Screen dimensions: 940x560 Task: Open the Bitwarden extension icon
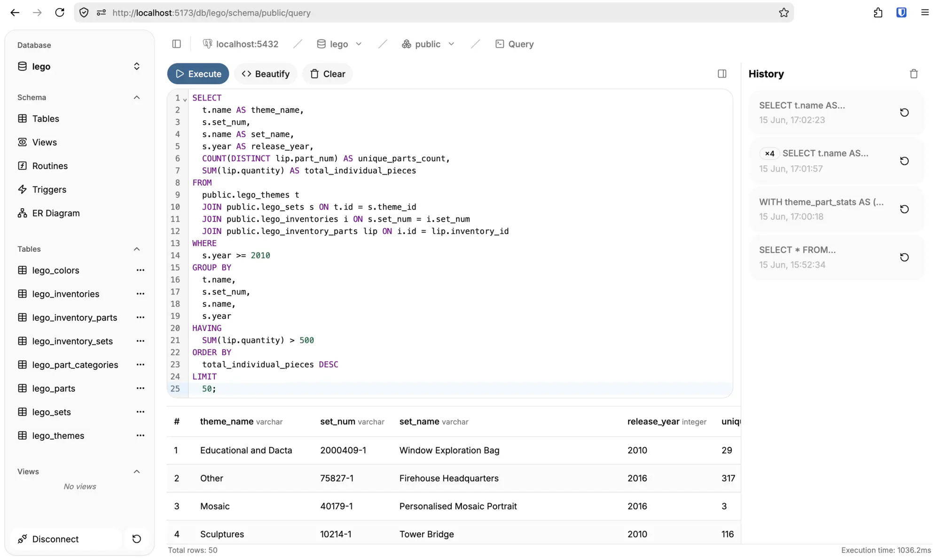901,13
